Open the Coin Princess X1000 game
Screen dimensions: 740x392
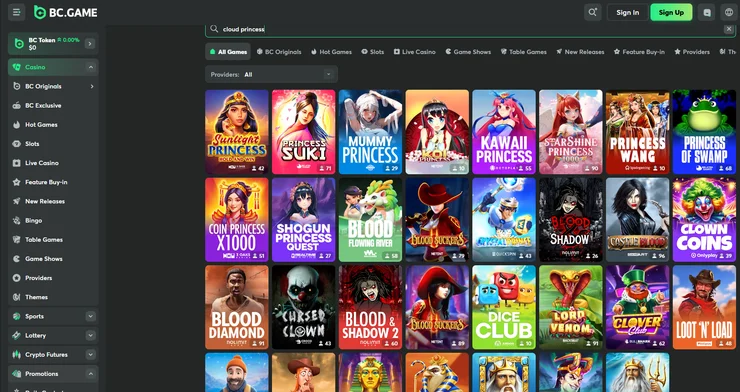point(237,219)
